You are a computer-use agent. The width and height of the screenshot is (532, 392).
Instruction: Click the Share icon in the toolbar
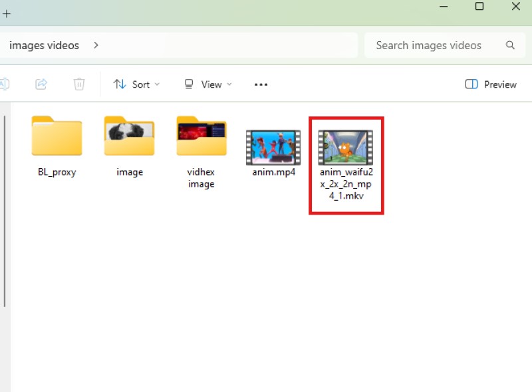point(41,84)
